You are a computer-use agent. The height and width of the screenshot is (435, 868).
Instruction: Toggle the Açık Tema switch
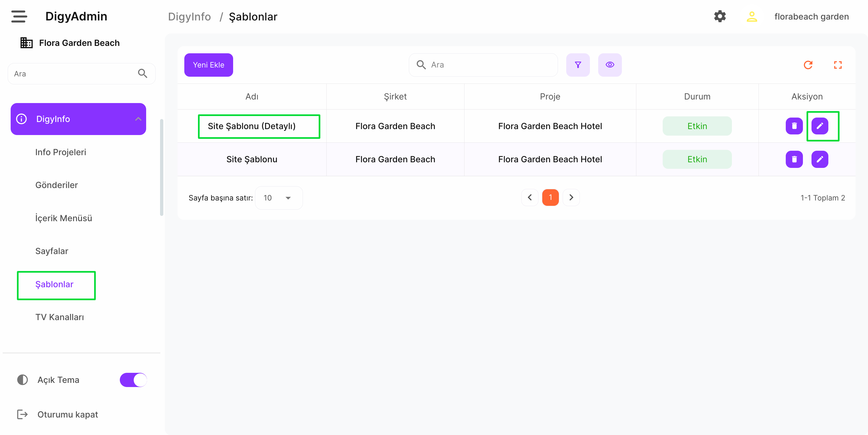pyautogui.click(x=133, y=380)
